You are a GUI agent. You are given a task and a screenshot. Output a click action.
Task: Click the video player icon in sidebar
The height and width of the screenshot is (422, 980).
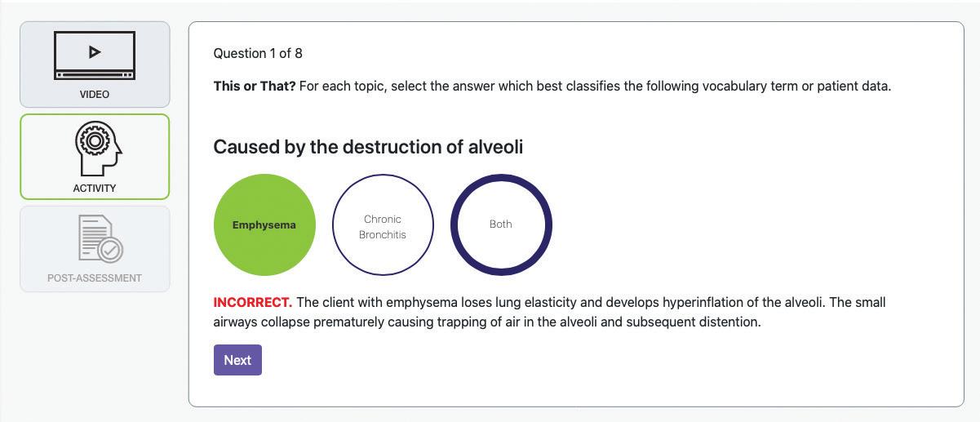coord(95,56)
